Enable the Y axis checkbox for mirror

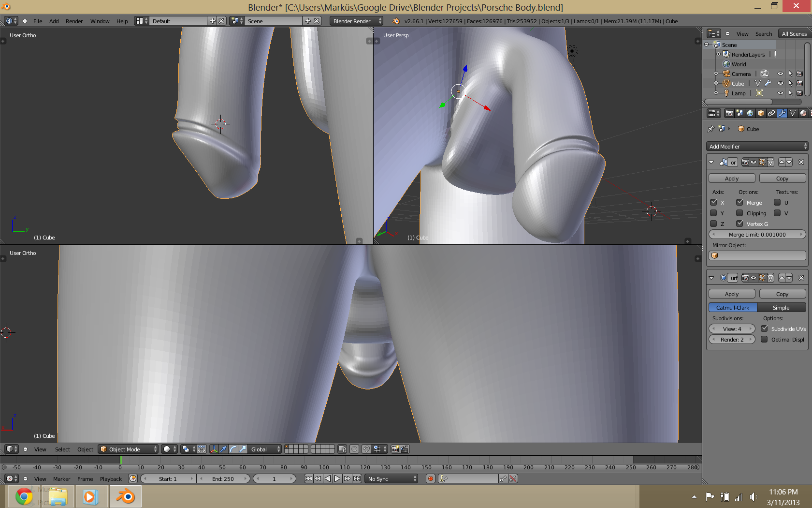(713, 213)
